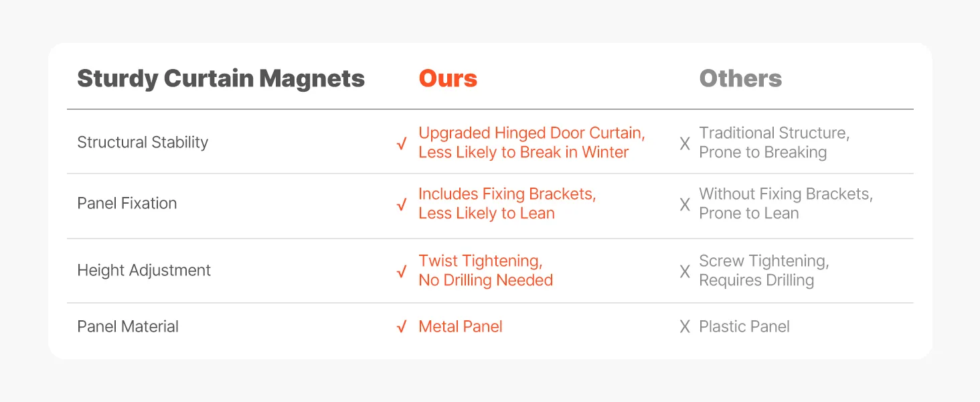Image resolution: width=980 pixels, height=402 pixels.
Task: Click the Less Likely to Break in Winter text
Action: (523, 152)
